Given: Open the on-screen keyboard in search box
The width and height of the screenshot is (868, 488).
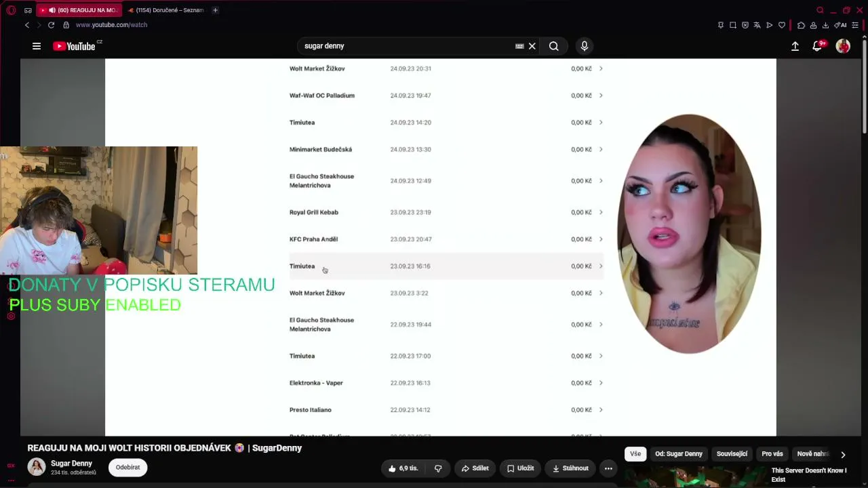Looking at the screenshot, I should 519,46.
